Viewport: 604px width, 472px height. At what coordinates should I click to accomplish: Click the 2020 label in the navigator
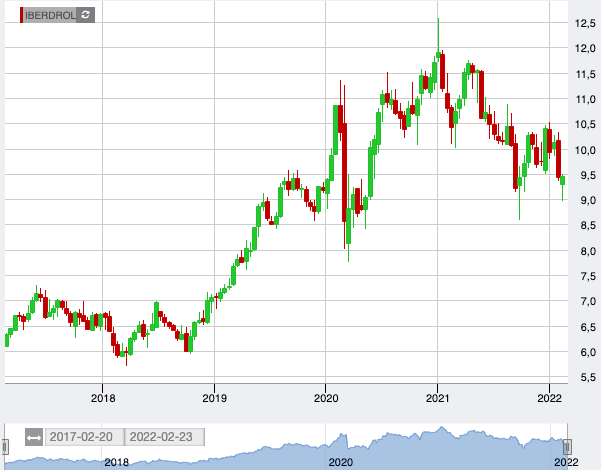(x=340, y=462)
